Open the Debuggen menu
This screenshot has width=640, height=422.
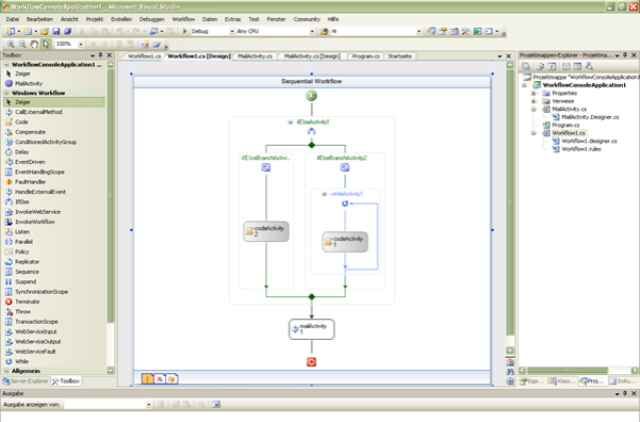click(x=151, y=19)
